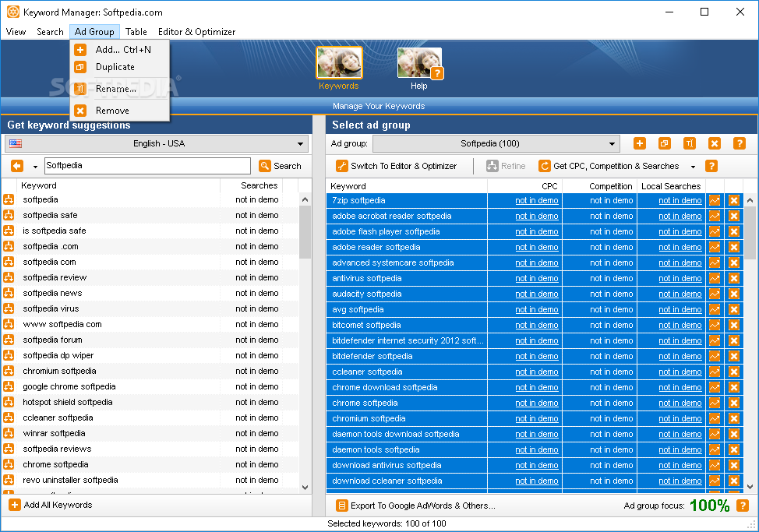Screen dimensions: 759x532
Task: Sort by the Competition column header
Action: (599, 186)
